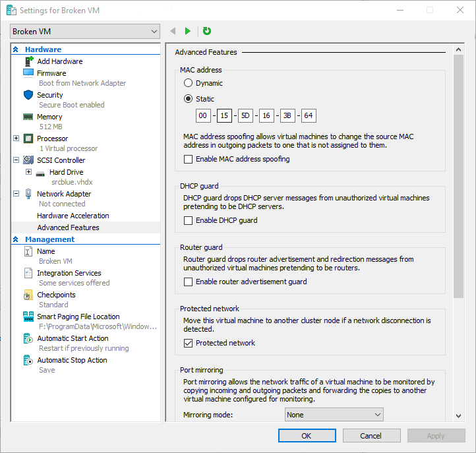Expand the Processor tree node

tap(16, 138)
